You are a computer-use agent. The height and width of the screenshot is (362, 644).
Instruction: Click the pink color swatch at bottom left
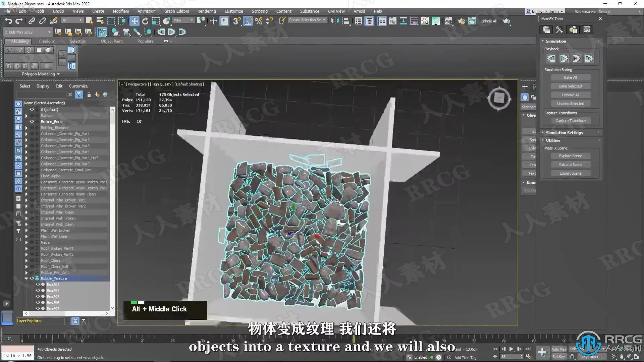coord(18,349)
